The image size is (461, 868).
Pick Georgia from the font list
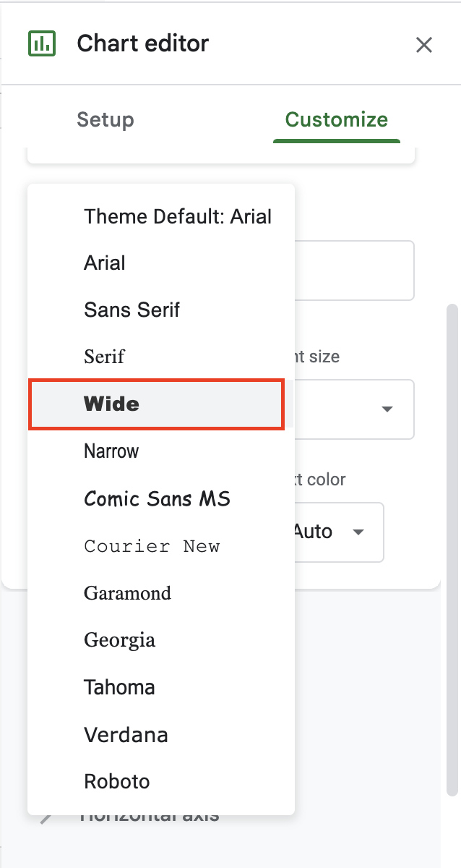119,640
